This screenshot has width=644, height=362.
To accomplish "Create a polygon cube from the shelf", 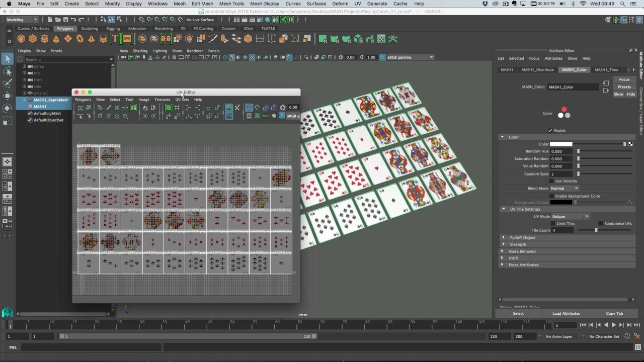I will 33,39.
